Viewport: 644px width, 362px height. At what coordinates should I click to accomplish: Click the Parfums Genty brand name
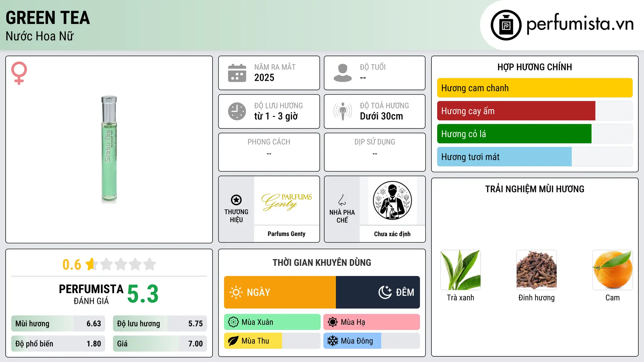tap(286, 234)
